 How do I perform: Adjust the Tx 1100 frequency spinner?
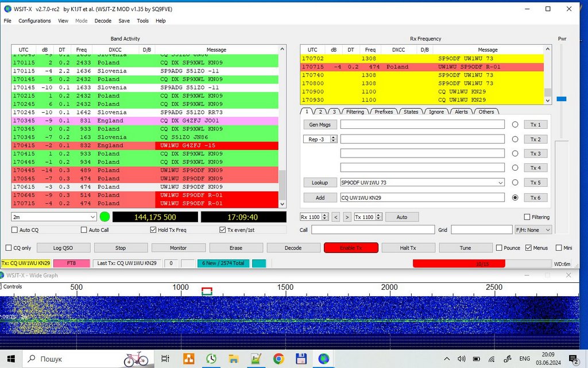pyautogui.click(x=379, y=217)
